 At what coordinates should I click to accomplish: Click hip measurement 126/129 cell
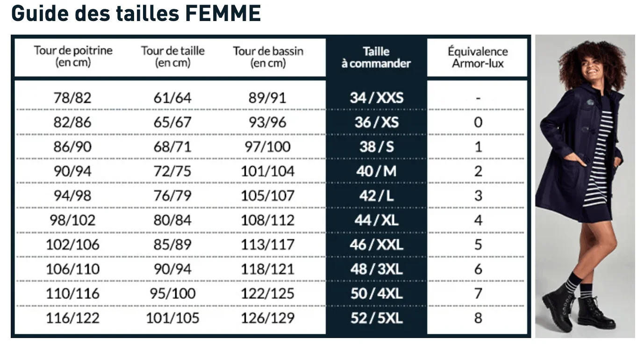pos(268,318)
